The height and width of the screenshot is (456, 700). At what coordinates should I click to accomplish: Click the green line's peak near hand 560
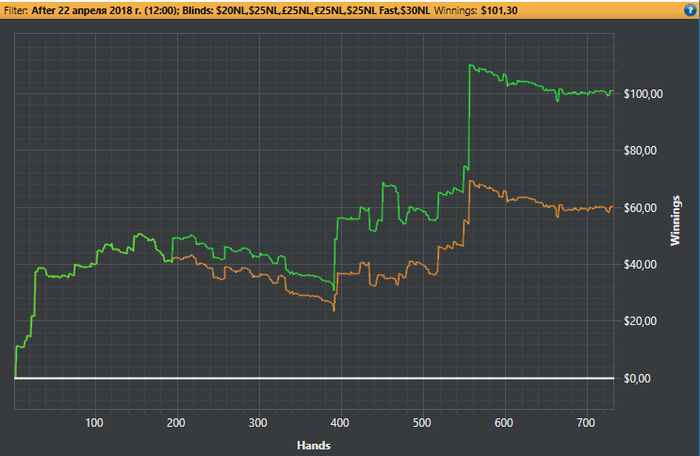coord(471,65)
